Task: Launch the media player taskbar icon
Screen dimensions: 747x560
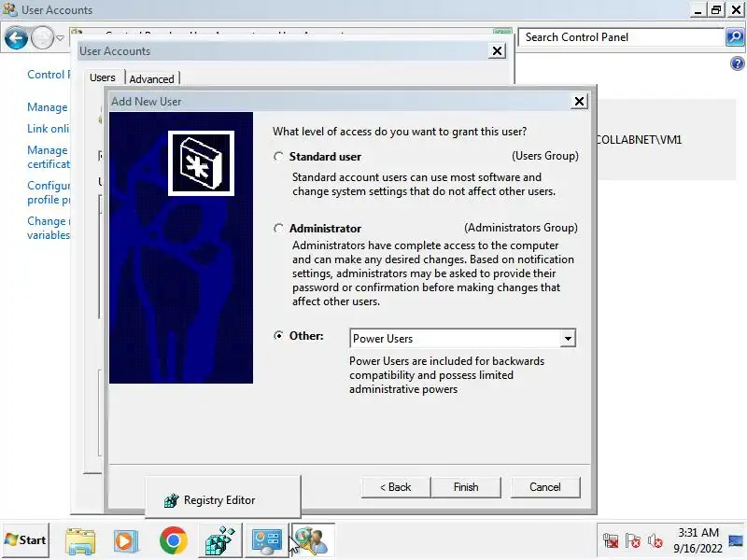Action: [125, 541]
